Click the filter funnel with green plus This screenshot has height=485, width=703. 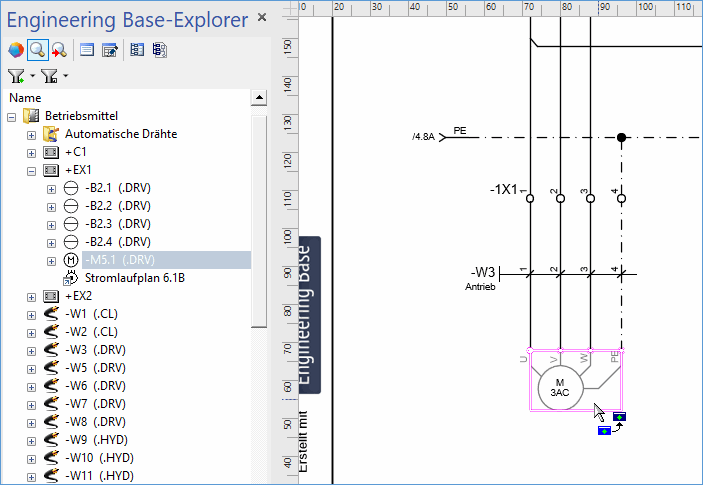(x=16, y=76)
